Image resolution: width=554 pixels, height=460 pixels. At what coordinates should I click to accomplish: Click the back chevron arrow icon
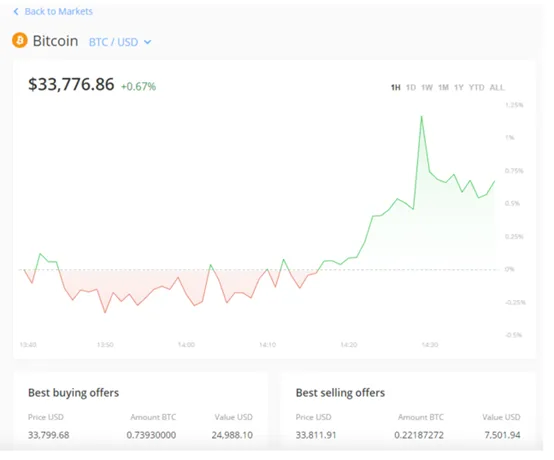[x=16, y=12]
